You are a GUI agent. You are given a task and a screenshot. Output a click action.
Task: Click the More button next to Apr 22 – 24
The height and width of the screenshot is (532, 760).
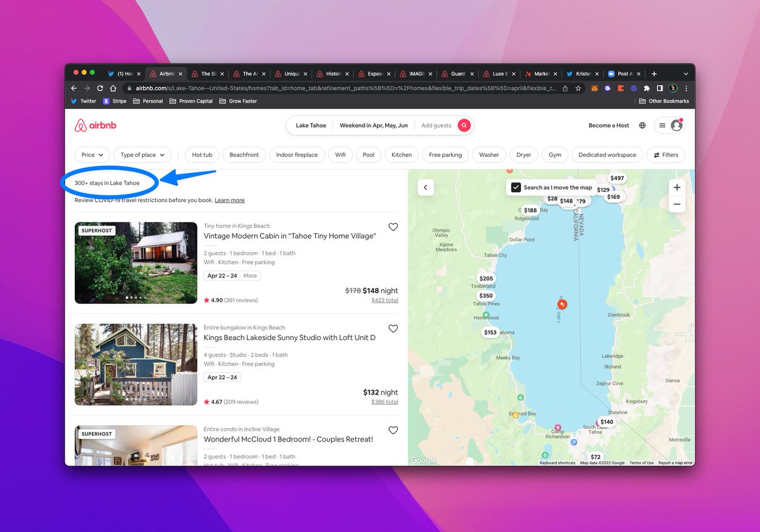(250, 275)
